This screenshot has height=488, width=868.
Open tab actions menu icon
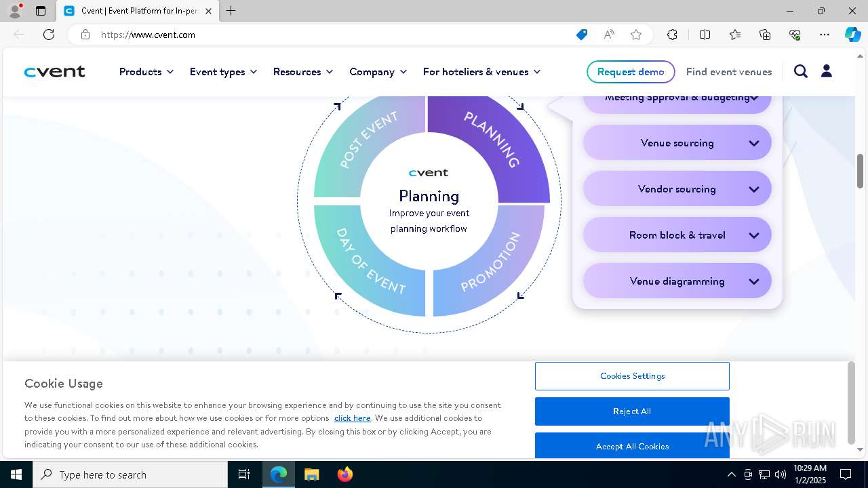41,11
